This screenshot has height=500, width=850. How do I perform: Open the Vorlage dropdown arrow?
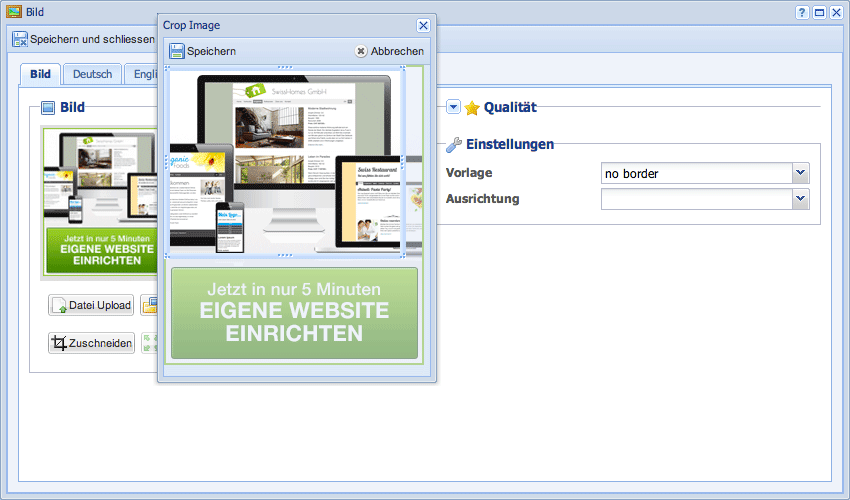pyautogui.click(x=800, y=173)
